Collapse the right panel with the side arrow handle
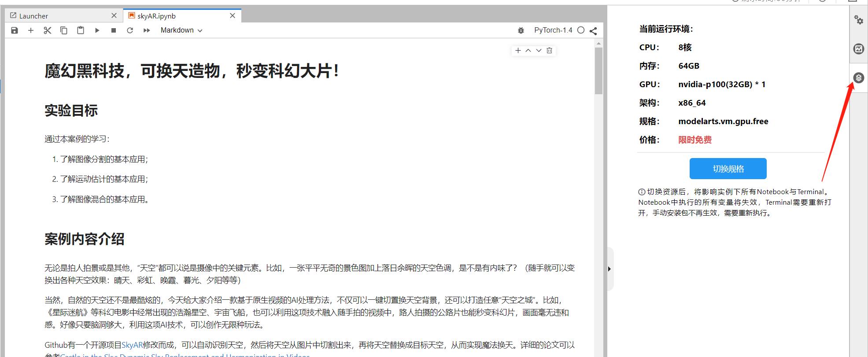The width and height of the screenshot is (868, 357). pos(609,269)
